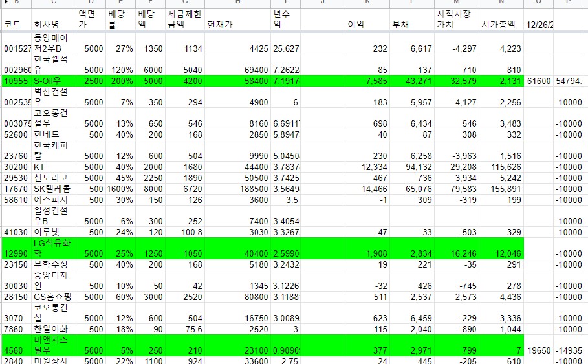The height and width of the screenshot is (364, 588).
Task: Click the S-Oil우 company cell
Action: [54, 81]
